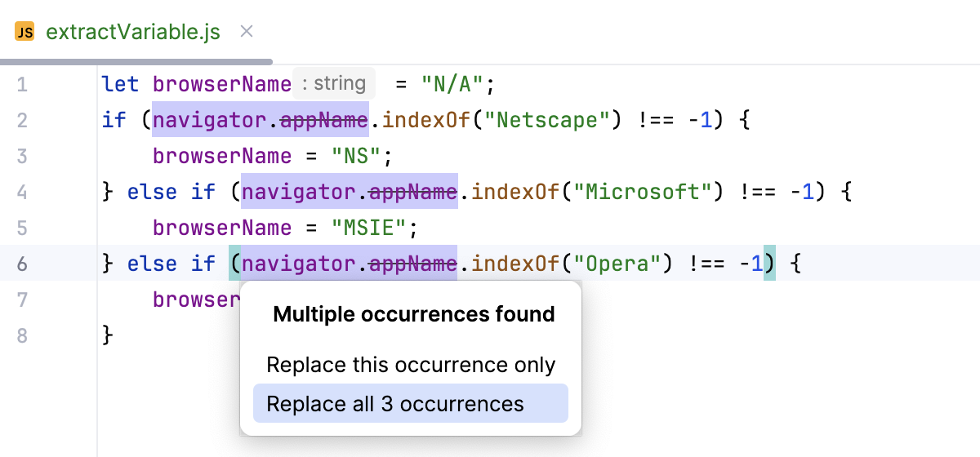Click line number 1 in gutter

[22, 84]
